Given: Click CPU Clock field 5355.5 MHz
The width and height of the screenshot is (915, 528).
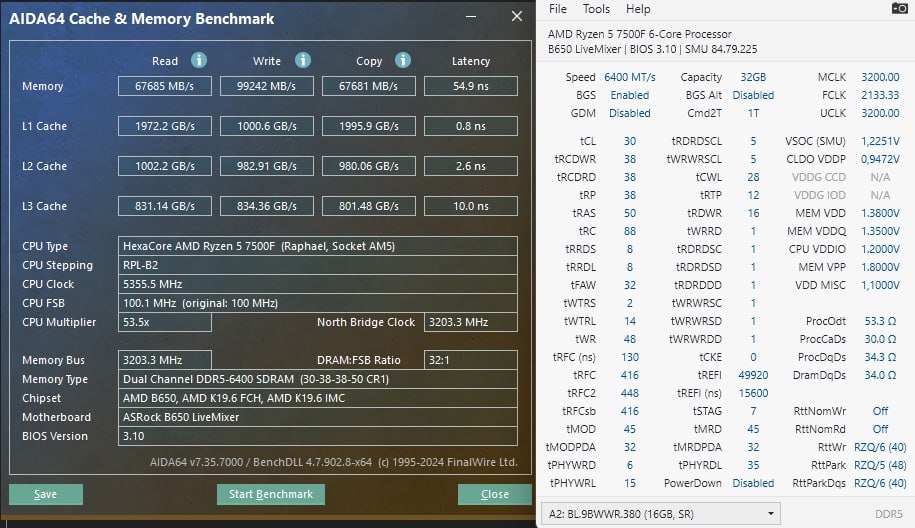Looking at the screenshot, I should [x=317, y=284].
